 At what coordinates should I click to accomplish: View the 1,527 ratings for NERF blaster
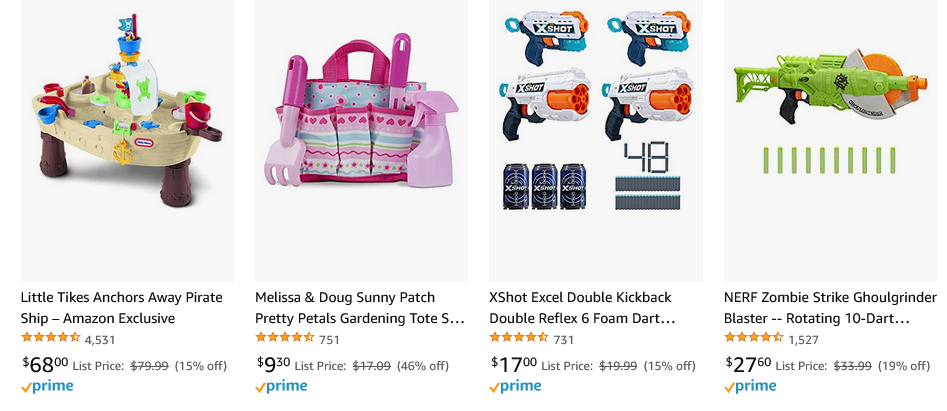coord(803,340)
